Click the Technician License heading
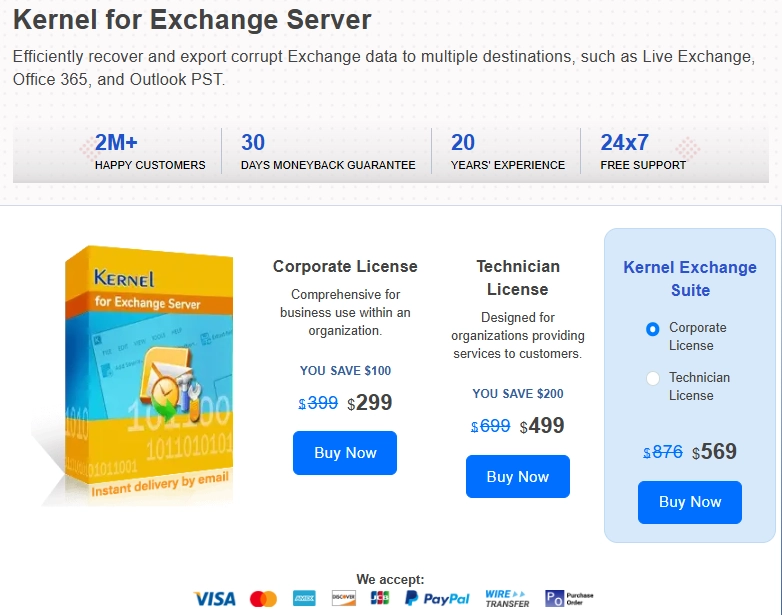Viewport: 782px width, 615px height. 518,278
